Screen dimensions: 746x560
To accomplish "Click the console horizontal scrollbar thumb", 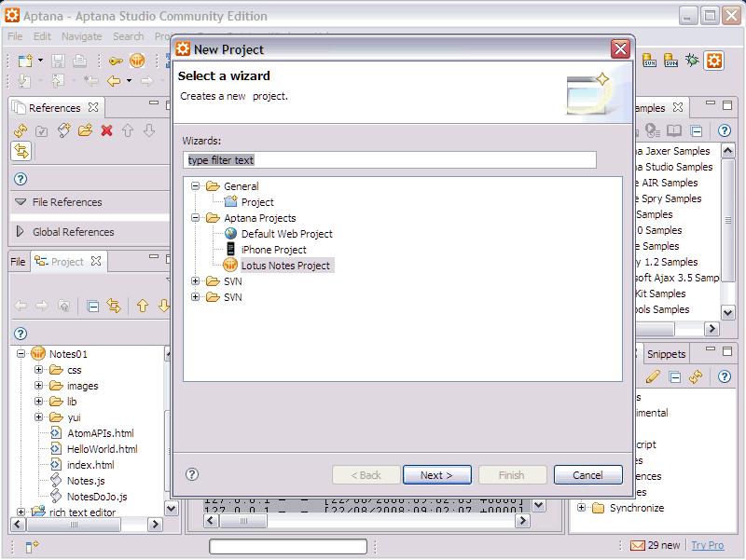I will coord(243,521).
